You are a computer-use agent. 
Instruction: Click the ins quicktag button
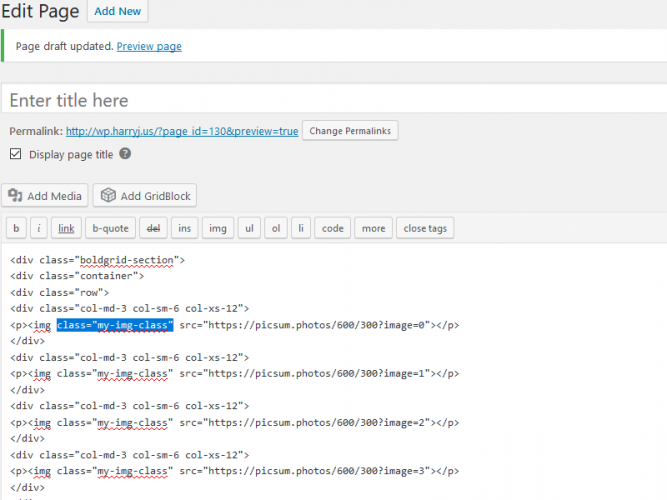(x=184, y=228)
